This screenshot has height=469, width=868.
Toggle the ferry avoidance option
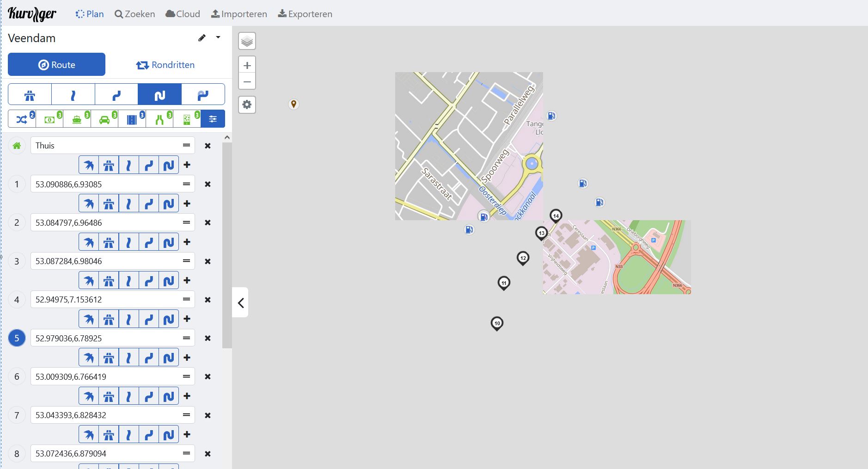pyautogui.click(x=77, y=119)
